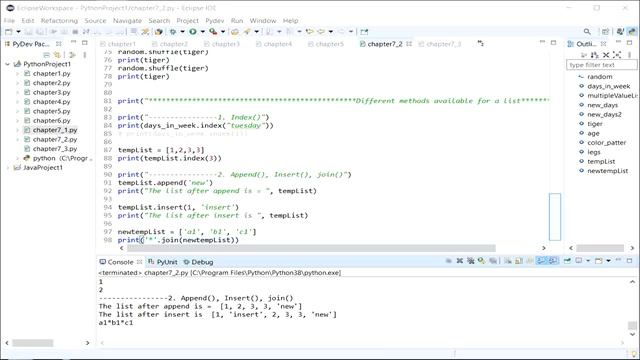Click the collapse all X icon in Outline

point(606,55)
